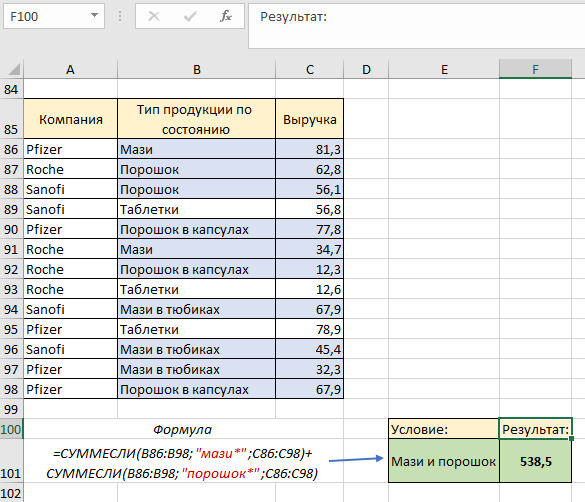Image resolution: width=585 pixels, height=502 pixels.
Task: Click revenue value 34,7
Action: point(310,249)
